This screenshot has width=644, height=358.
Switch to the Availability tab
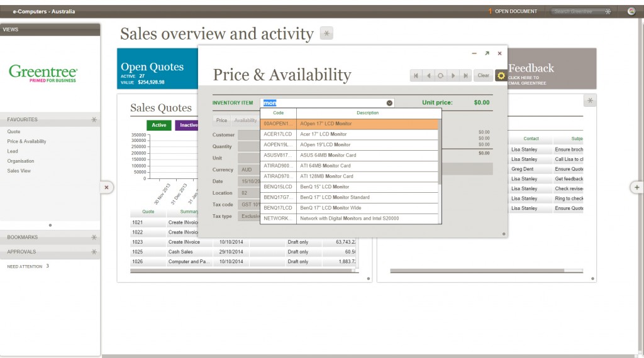(245, 120)
